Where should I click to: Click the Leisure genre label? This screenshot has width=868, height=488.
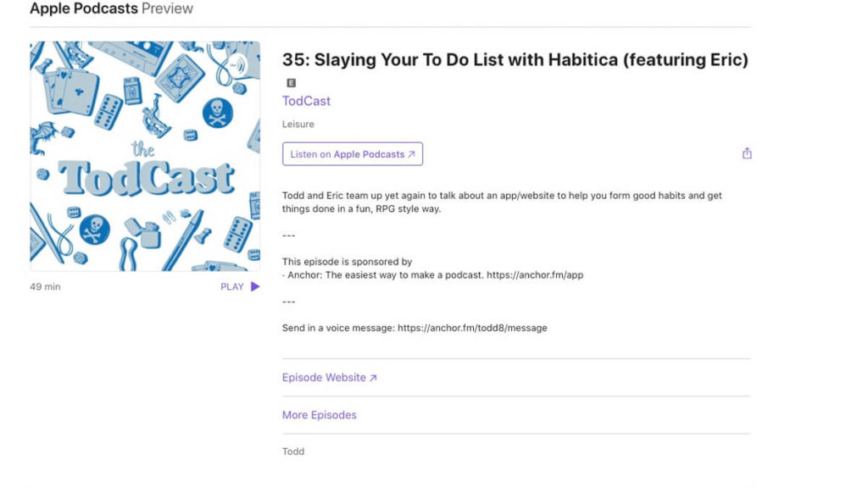pos(298,125)
